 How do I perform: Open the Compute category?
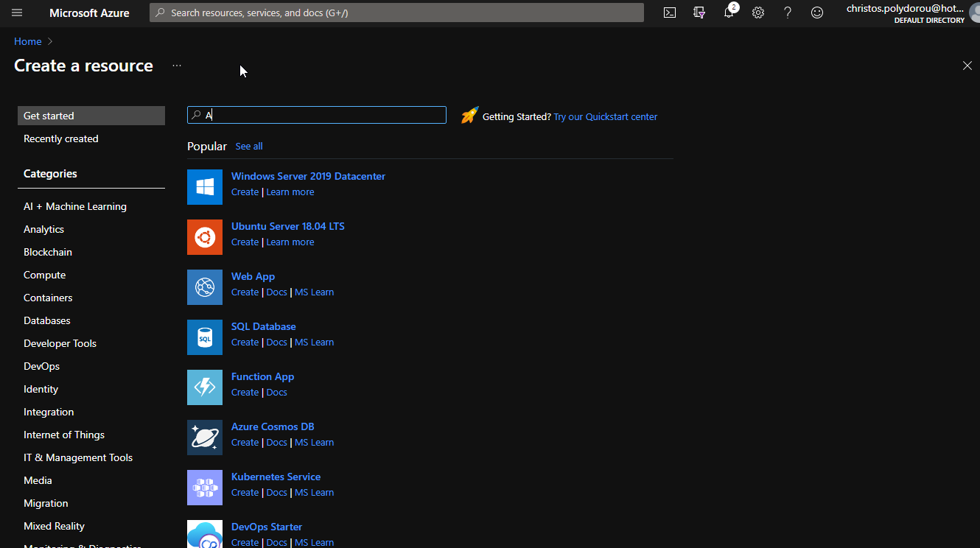click(x=44, y=275)
